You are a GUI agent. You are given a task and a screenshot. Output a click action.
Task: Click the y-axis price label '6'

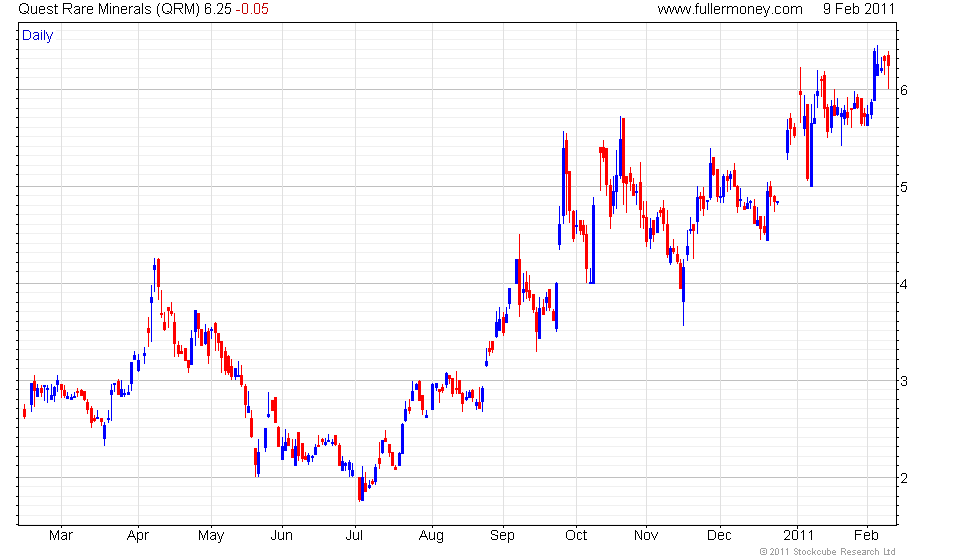(x=904, y=91)
